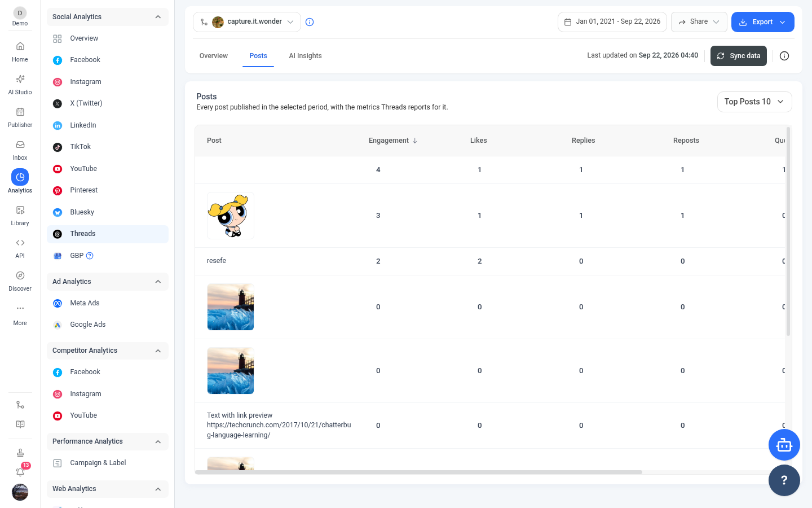
Task: Collapse the Competitor Analytics section
Action: pos(158,351)
